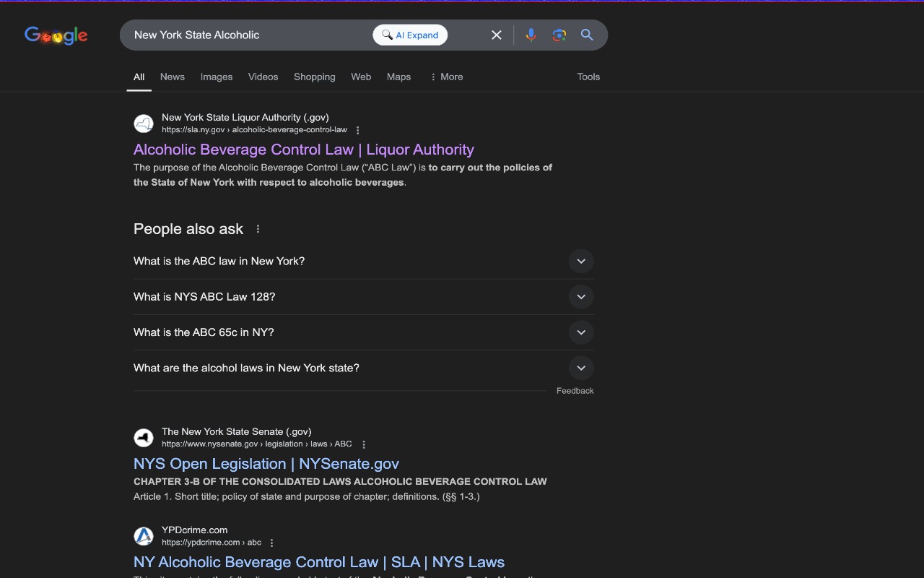Click the Google logo
Viewport: 924px width, 578px height.
56,35
